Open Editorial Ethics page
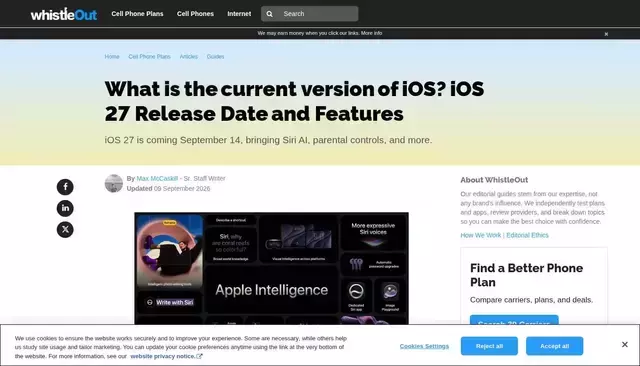The image size is (640, 366). 527,235
